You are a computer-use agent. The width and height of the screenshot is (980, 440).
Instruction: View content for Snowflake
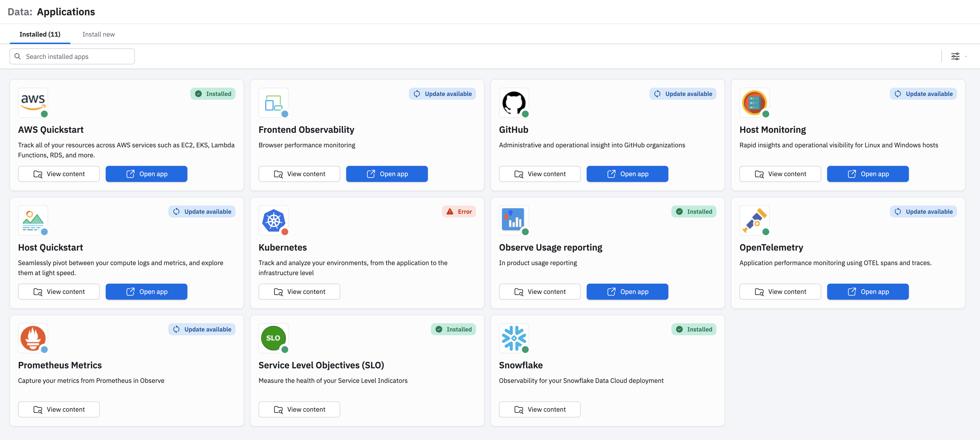(539, 409)
